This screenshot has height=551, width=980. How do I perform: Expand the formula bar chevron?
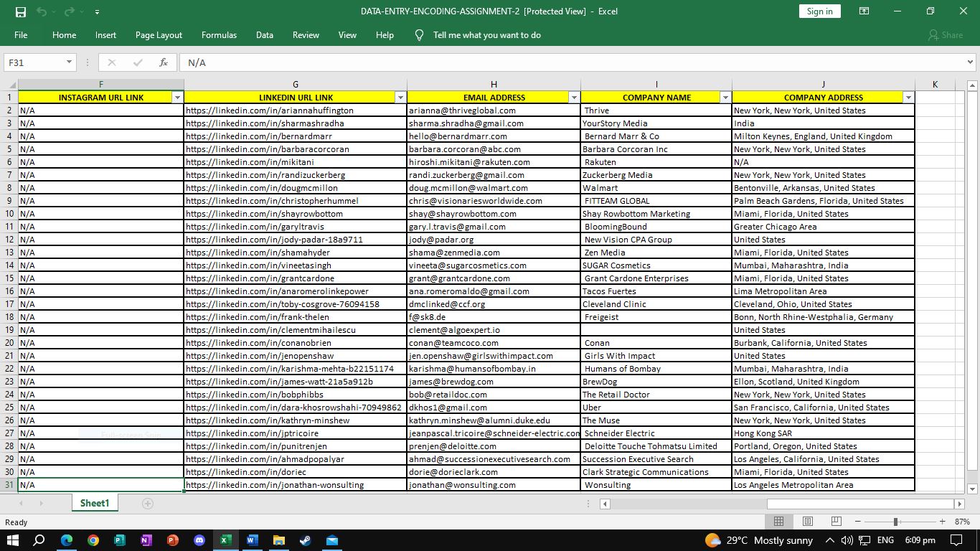click(x=971, y=62)
